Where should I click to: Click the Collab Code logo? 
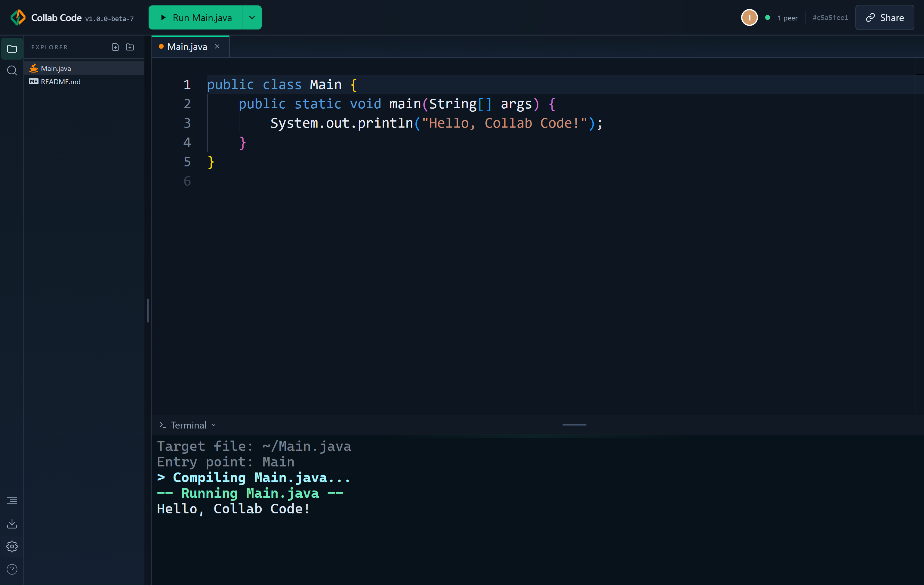pyautogui.click(x=18, y=18)
